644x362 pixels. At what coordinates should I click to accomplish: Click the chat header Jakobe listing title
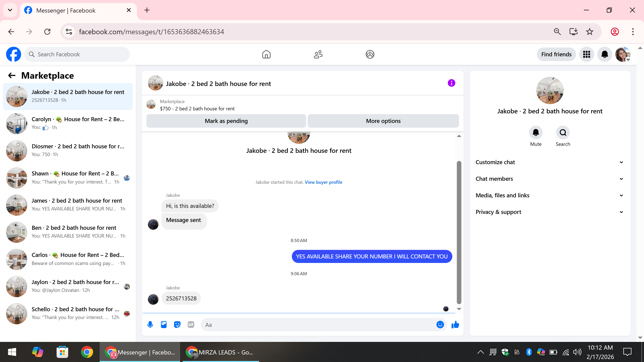tap(218, 84)
